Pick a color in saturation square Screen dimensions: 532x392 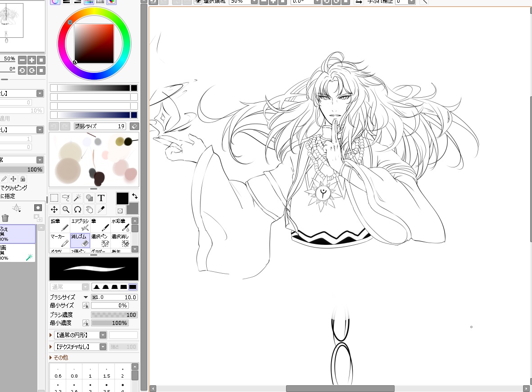pos(94,43)
